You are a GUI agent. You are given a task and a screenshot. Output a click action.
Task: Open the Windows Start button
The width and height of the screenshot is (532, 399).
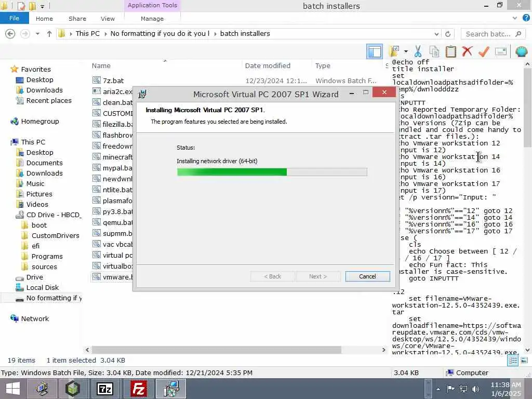tap(13, 389)
